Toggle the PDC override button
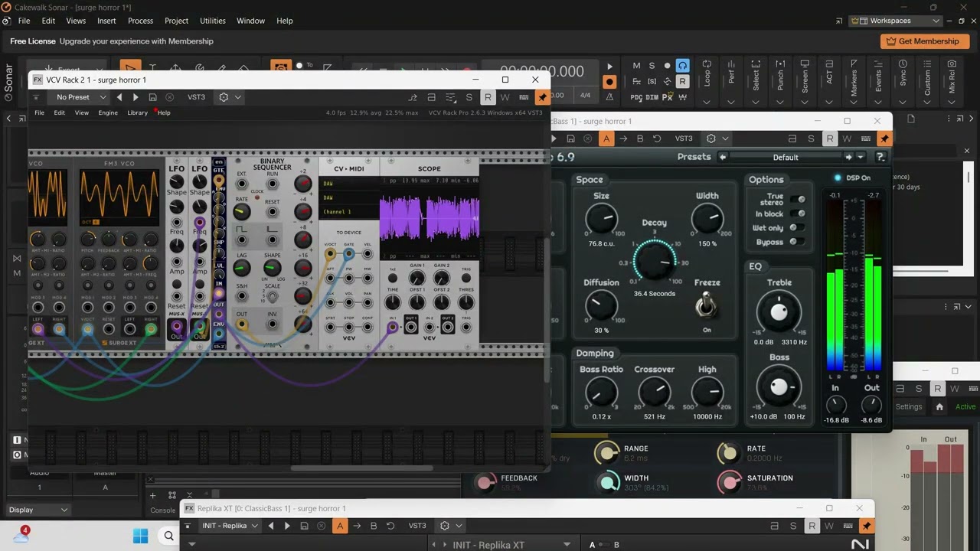980x551 pixels. (636, 97)
